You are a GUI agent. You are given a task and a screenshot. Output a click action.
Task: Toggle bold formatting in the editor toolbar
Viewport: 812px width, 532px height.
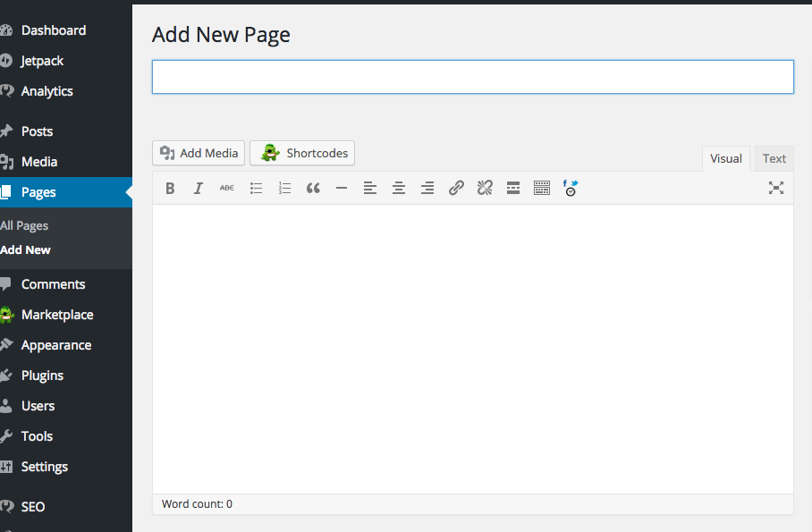170,188
